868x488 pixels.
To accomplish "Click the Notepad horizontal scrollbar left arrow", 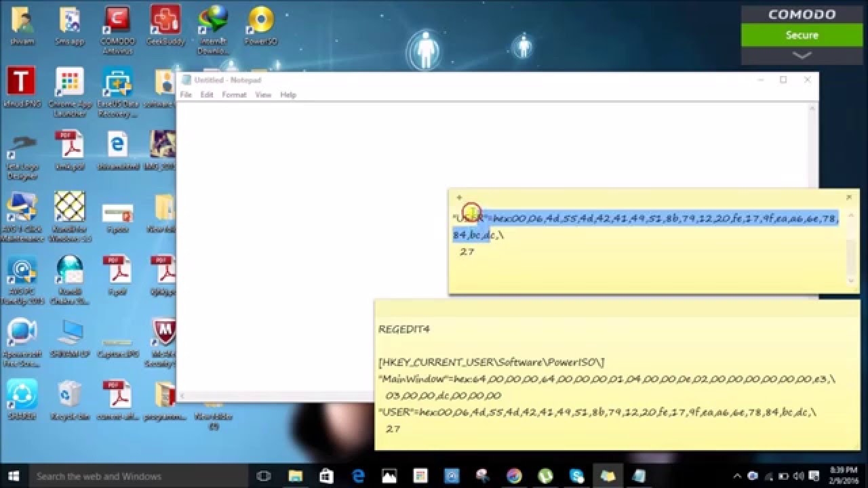I will [182, 396].
